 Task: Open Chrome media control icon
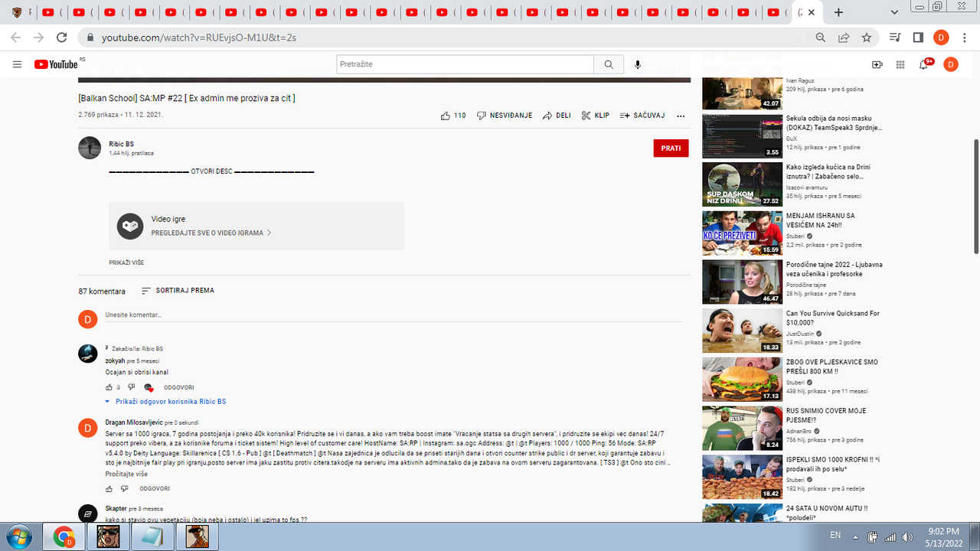[x=895, y=37]
